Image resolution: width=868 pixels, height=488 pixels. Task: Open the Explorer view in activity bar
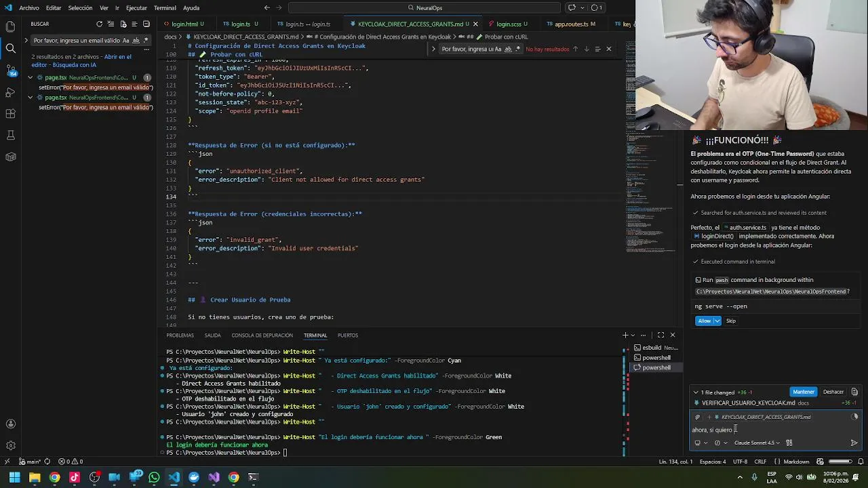click(x=10, y=26)
